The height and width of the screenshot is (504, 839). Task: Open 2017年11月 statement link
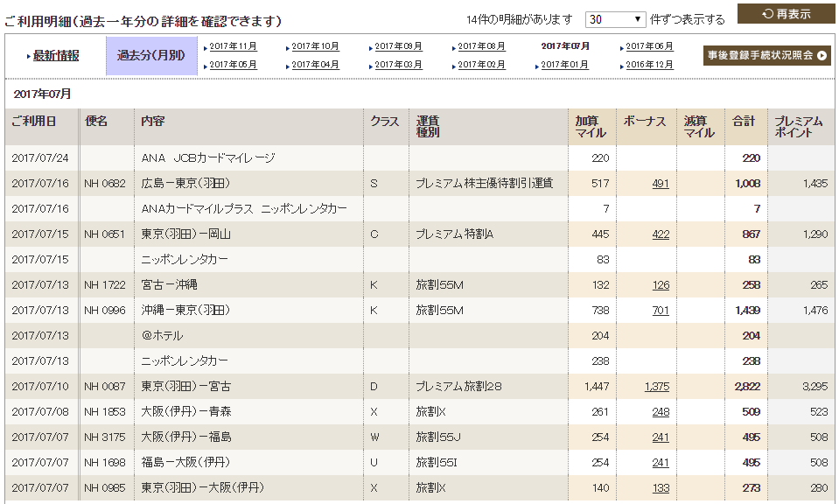[x=233, y=46]
